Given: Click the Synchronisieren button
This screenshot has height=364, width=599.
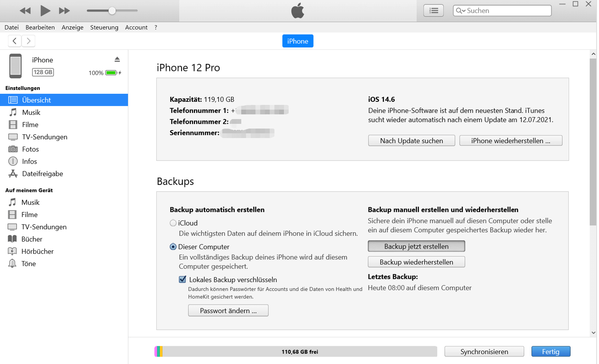Looking at the screenshot, I should (x=484, y=351).
